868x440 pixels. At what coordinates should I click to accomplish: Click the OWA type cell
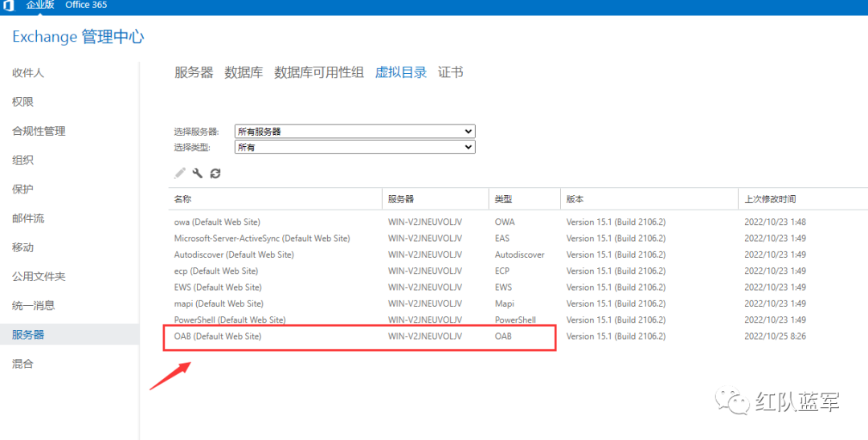tap(505, 222)
